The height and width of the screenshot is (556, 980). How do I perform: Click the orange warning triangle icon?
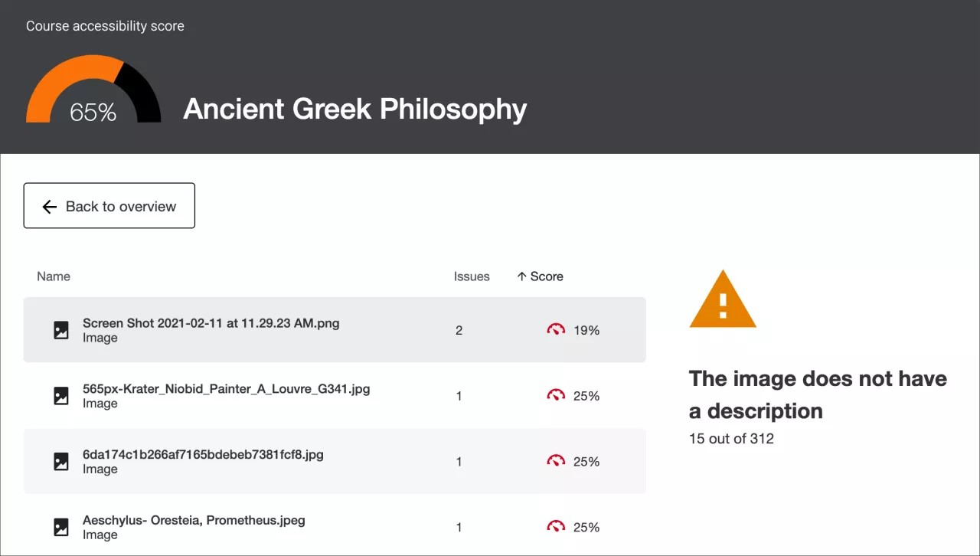pos(722,300)
